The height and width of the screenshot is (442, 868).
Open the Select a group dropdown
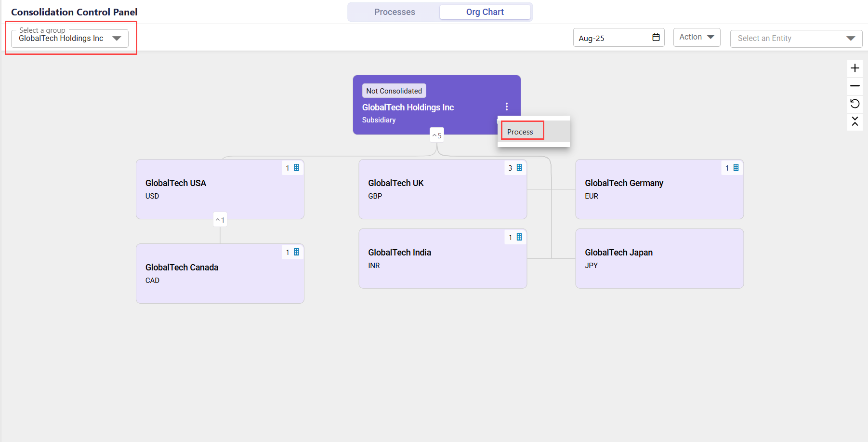pyautogui.click(x=70, y=39)
